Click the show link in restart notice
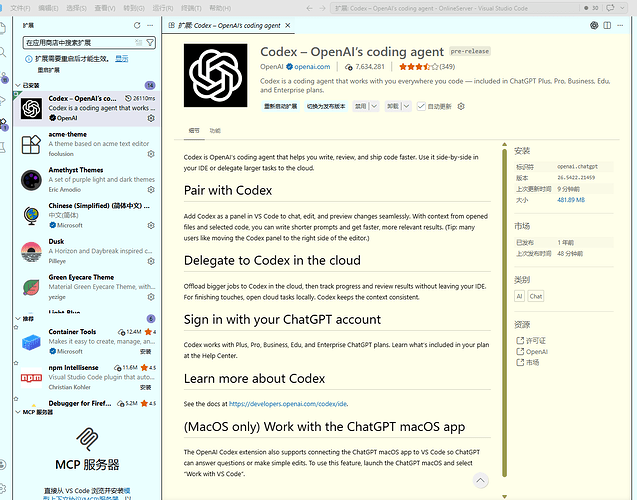The image size is (637, 500). click(121, 58)
